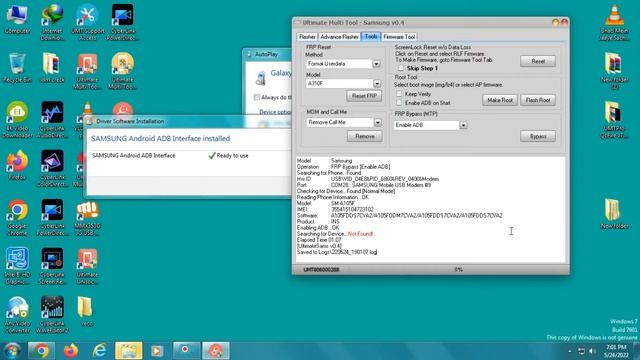Click the UMT806000288 status bar entry
The image size is (640, 360).
tap(321, 270)
